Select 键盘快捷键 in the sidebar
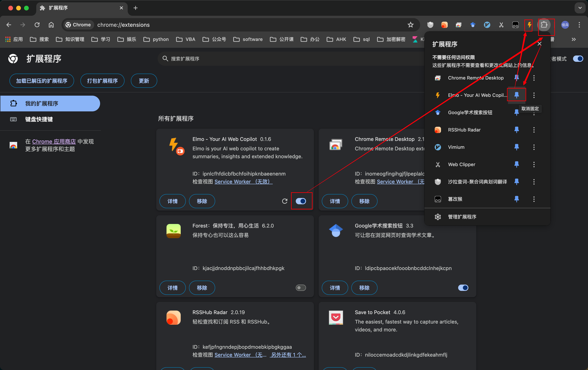This screenshot has height=370, width=588. 50,119
